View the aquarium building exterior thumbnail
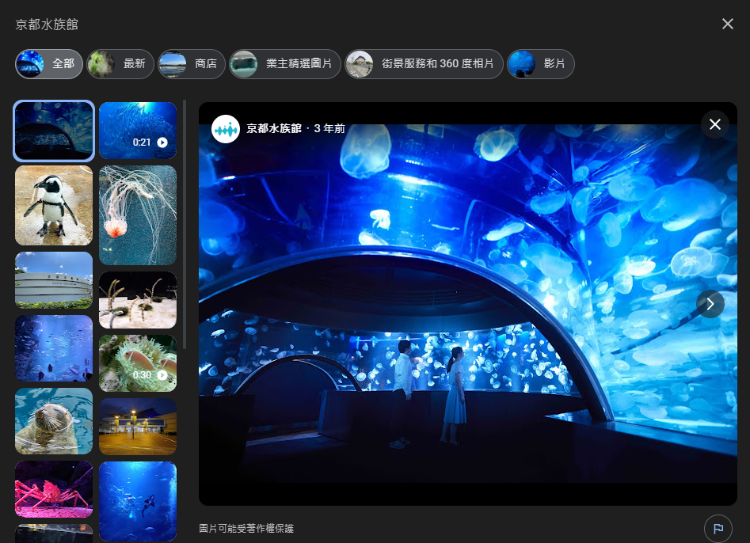 (54, 280)
